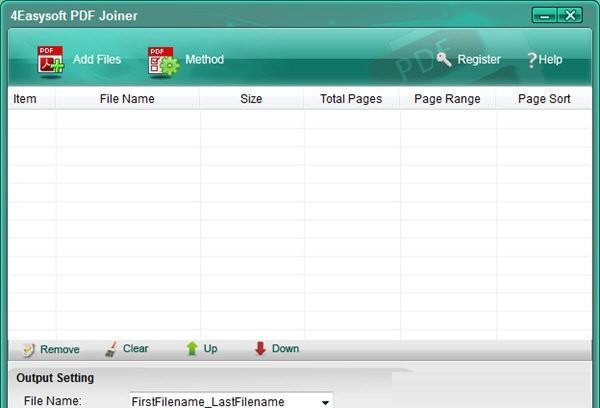
Task: Sort by the Item column header
Action: (x=32, y=99)
